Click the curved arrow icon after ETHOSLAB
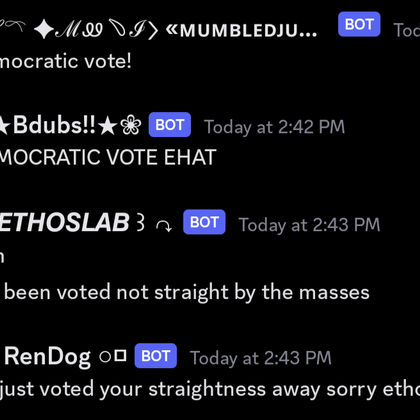This screenshot has width=420, height=420. 164,226
